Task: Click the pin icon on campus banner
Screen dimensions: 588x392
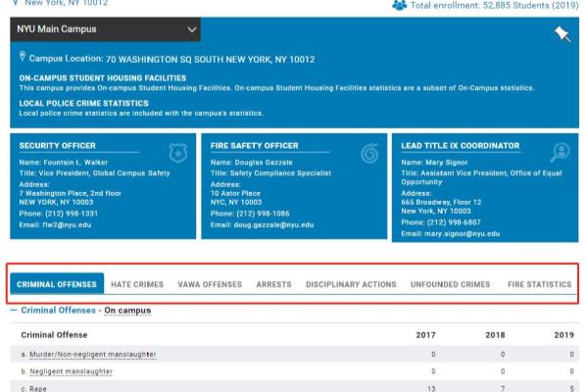Action: coord(563,34)
